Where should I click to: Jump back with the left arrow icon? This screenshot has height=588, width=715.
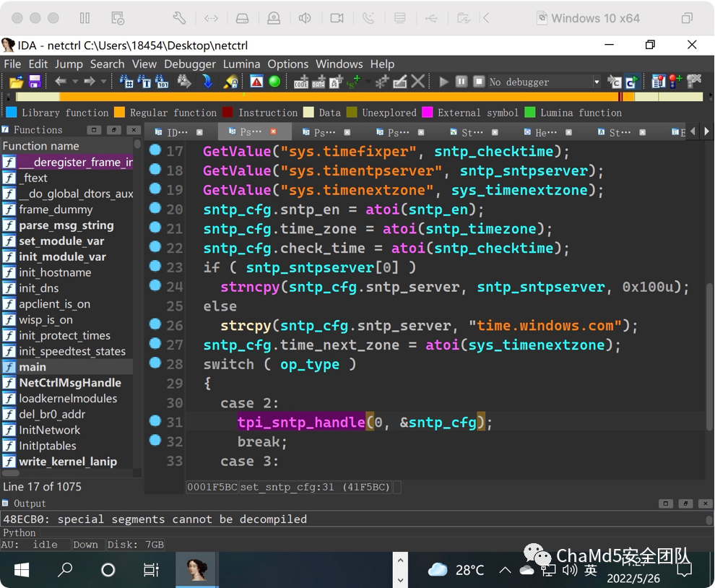coord(61,82)
